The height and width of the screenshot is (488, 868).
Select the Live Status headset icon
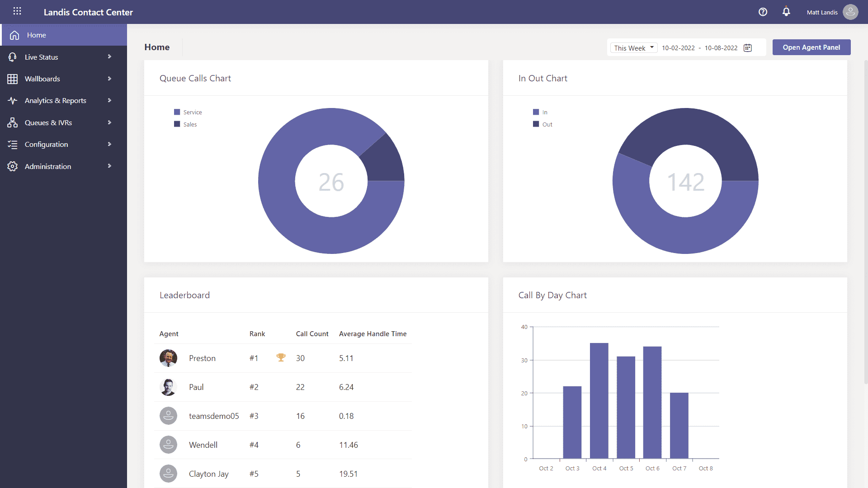click(x=12, y=56)
